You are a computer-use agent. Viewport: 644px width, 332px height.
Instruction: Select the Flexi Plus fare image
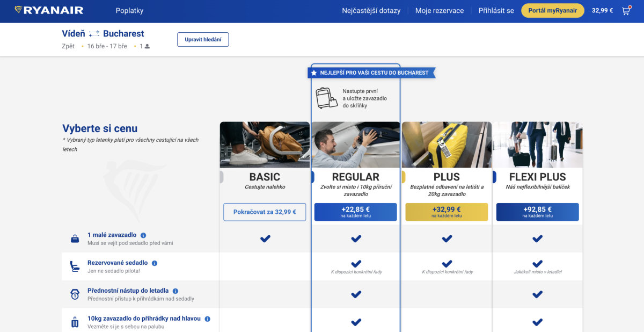tap(537, 145)
